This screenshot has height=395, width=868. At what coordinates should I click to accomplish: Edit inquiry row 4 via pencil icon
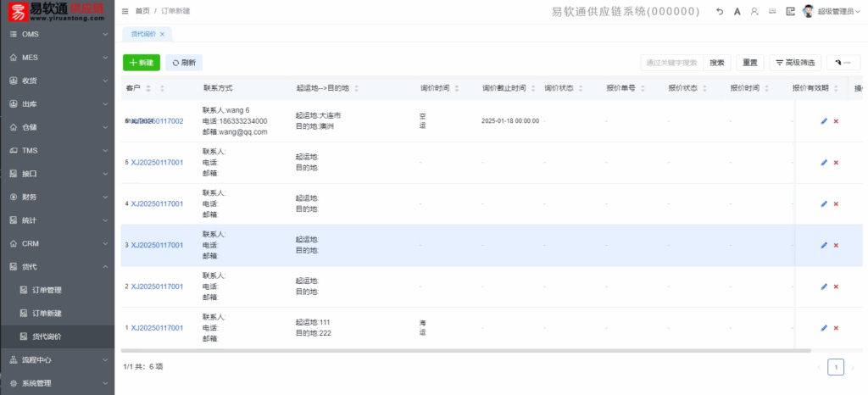(x=824, y=204)
